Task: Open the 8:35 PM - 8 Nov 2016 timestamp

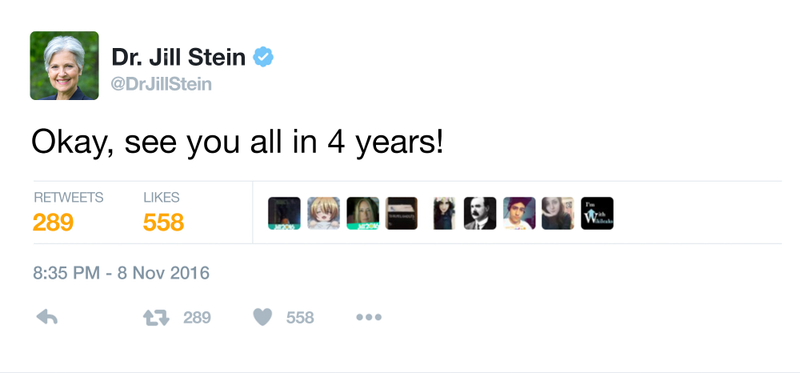Action: point(121,273)
